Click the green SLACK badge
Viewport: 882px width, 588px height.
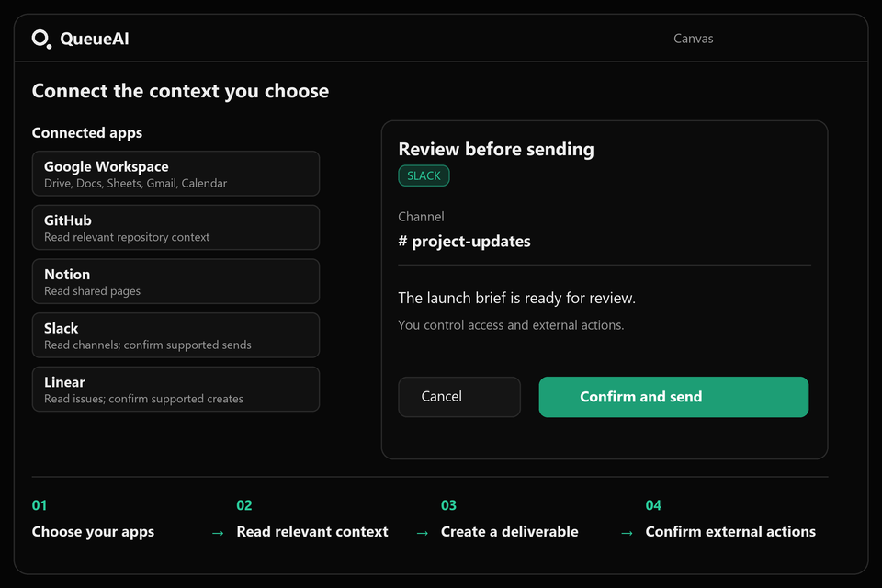(x=424, y=175)
